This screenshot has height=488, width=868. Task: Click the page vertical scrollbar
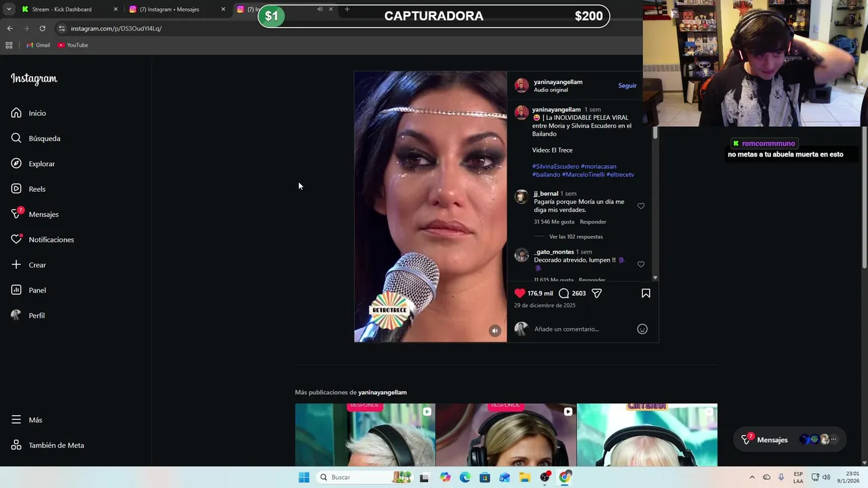click(x=865, y=198)
